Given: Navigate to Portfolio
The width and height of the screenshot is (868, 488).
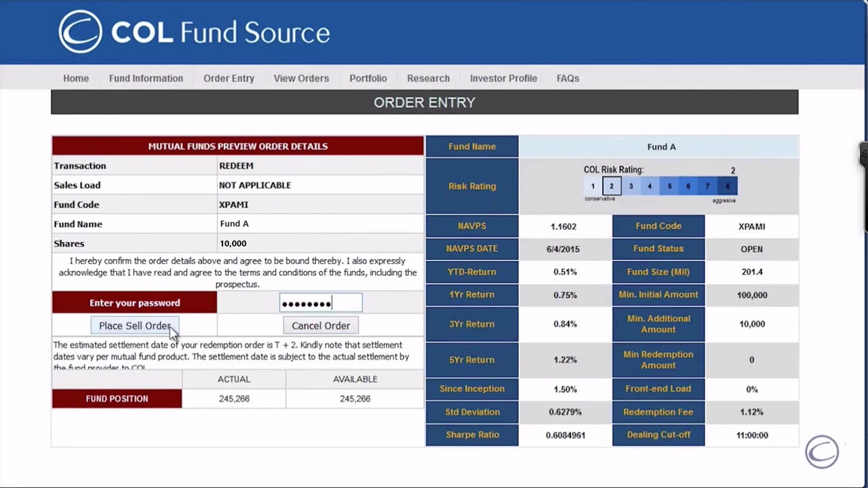Looking at the screenshot, I should 368,78.
